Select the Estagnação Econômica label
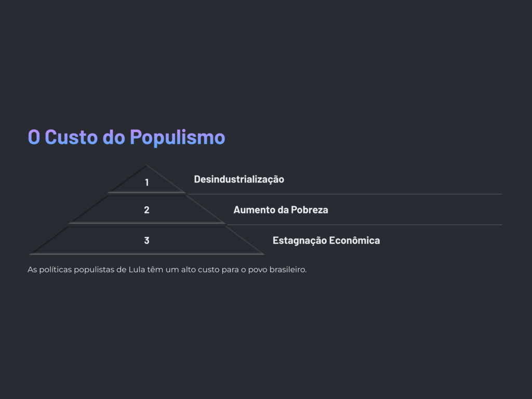This screenshot has width=532, height=399. [326, 240]
